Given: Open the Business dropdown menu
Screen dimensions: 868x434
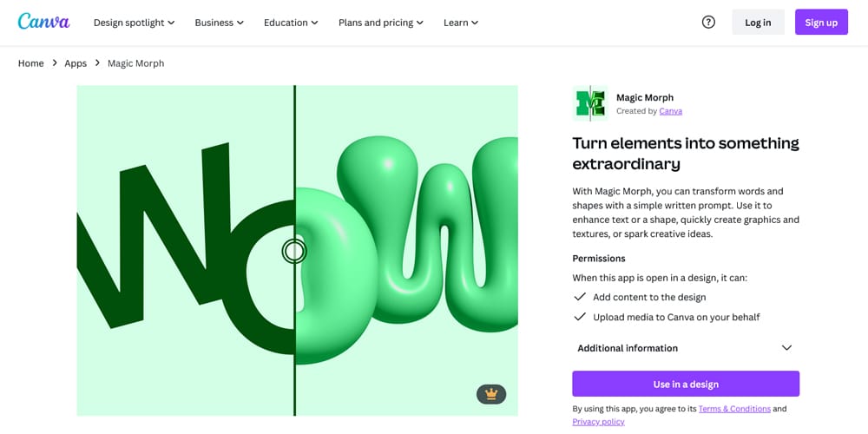Looking at the screenshot, I should point(219,23).
